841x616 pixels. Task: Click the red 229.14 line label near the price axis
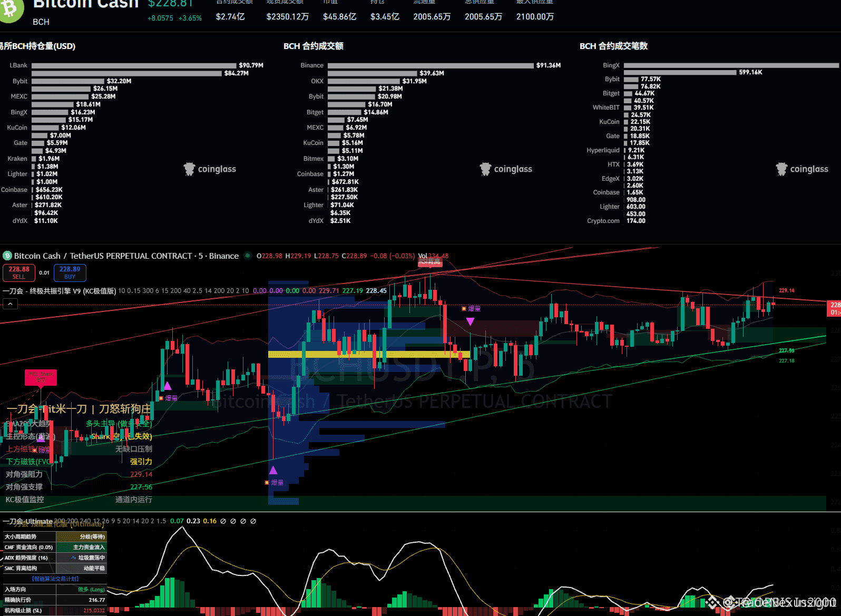pyautogui.click(x=787, y=290)
